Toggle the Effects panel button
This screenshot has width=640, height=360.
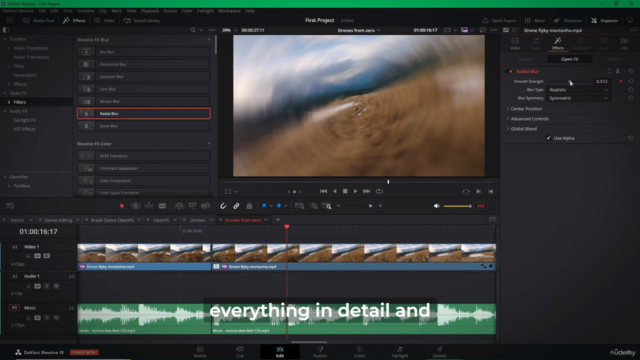[74, 20]
